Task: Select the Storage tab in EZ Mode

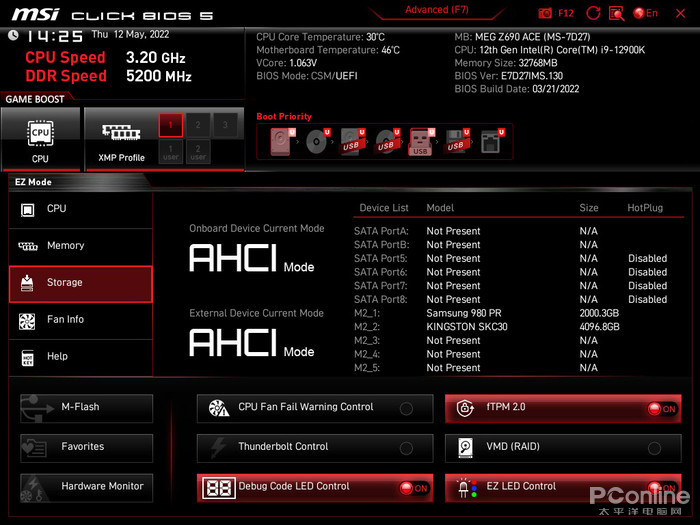Action: [x=81, y=284]
